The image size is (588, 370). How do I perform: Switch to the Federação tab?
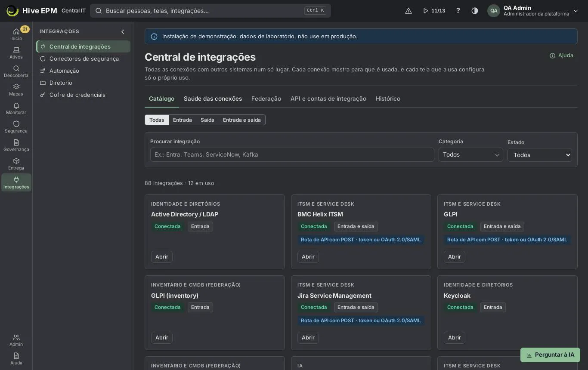(266, 99)
